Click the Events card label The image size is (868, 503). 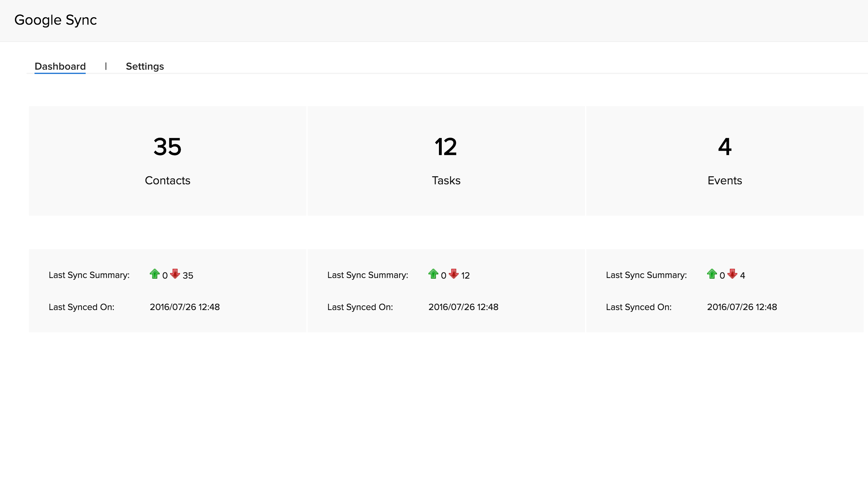(725, 181)
